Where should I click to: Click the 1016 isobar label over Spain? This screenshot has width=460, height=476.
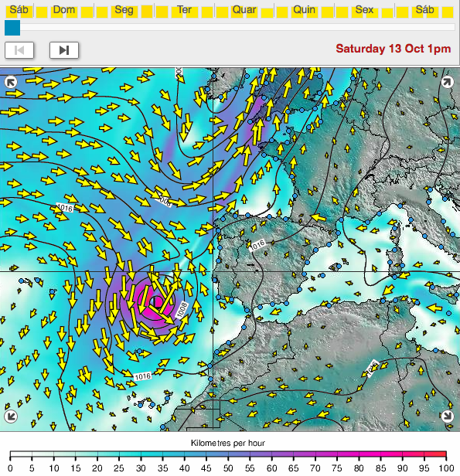257,245
